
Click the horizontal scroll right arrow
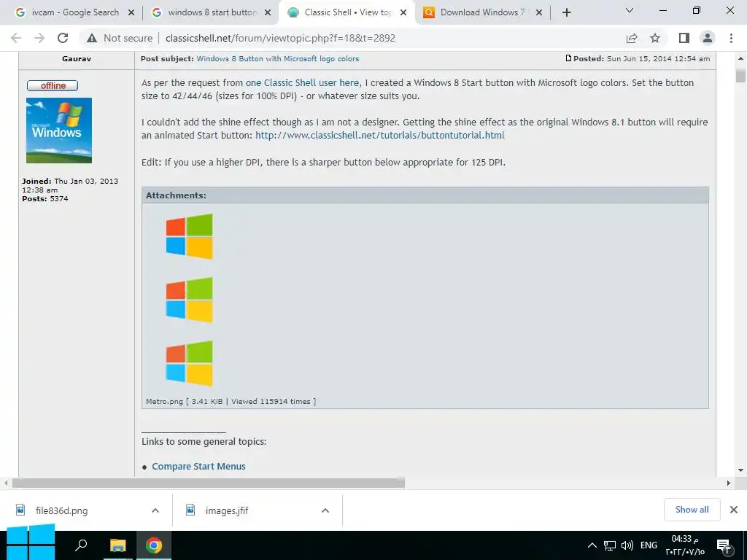[729, 483]
